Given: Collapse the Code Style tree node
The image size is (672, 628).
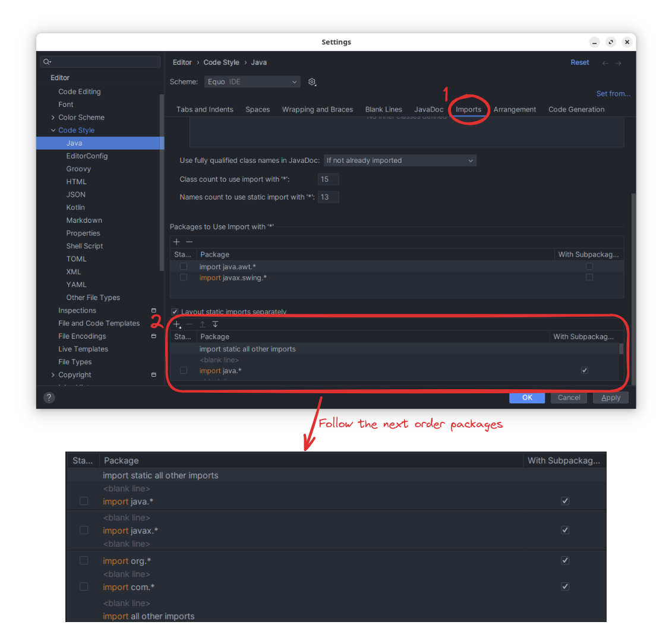Looking at the screenshot, I should pyautogui.click(x=53, y=130).
